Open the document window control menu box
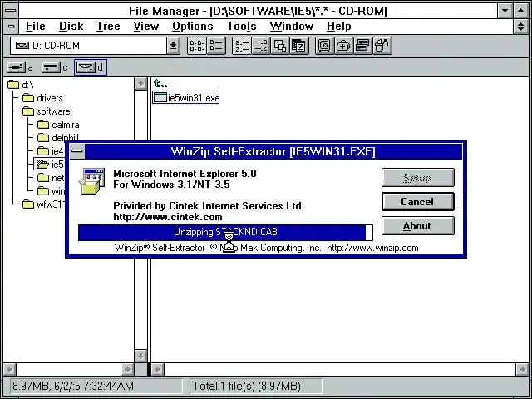The width and height of the screenshot is (532, 399). (x=11, y=27)
